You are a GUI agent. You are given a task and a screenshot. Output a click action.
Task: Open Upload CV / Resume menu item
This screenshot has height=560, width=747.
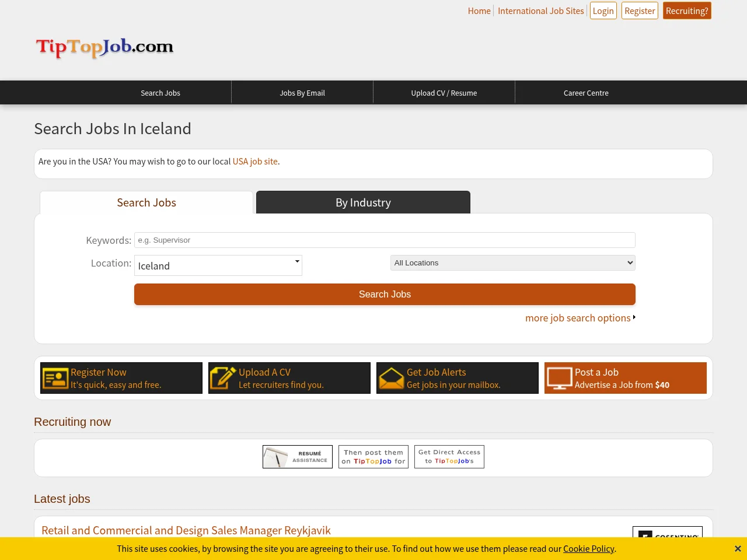tap(444, 93)
